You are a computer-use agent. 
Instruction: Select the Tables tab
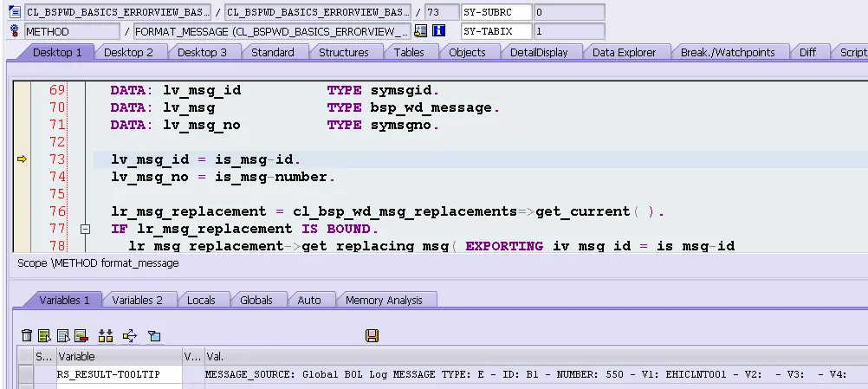pyautogui.click(x=409, y=53)
